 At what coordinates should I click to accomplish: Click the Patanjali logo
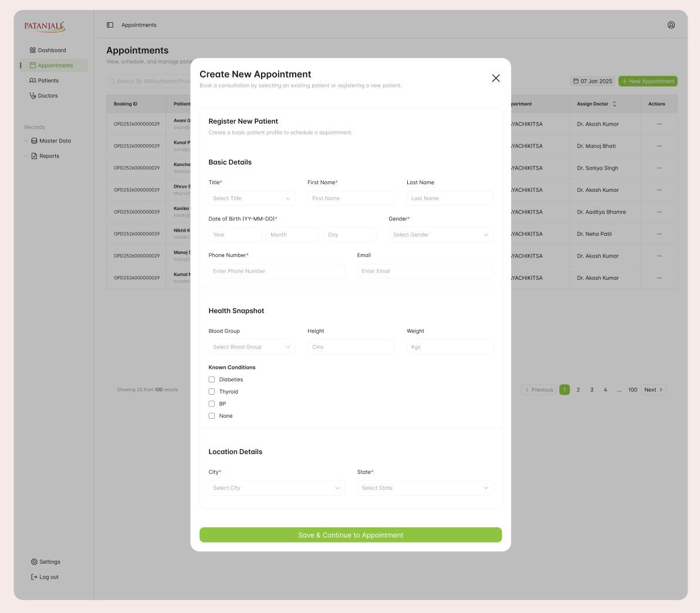45,26
